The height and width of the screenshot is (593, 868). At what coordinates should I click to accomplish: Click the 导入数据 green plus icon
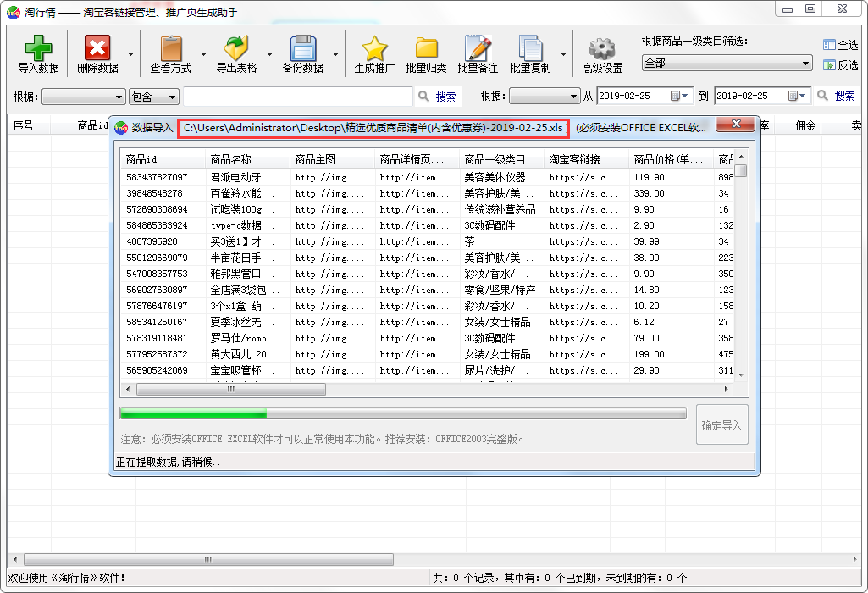coord(38,48)
